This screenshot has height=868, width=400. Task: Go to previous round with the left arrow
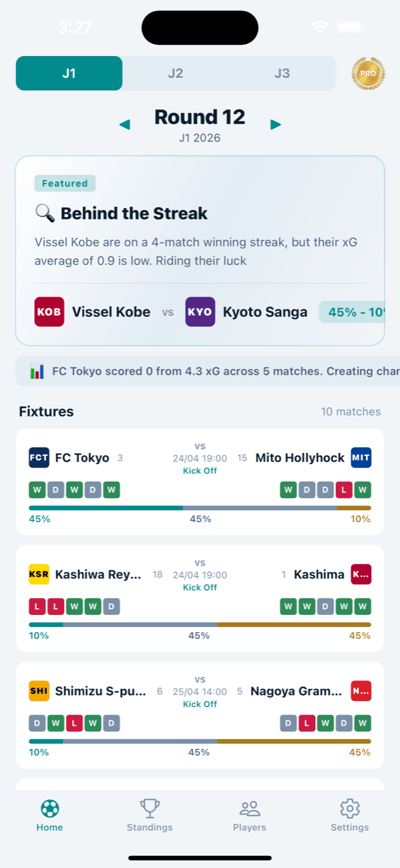click(125, 124)
